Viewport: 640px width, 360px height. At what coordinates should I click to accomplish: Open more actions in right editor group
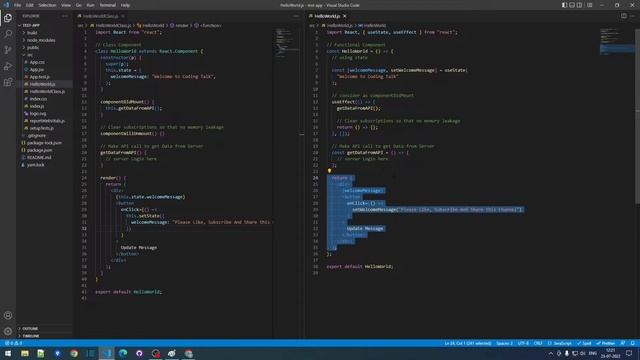(633, 16)
